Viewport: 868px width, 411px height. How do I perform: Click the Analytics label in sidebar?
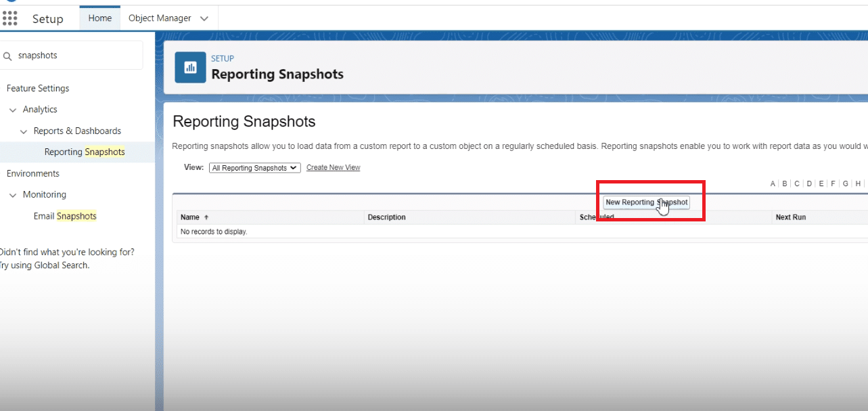tap(40, 110)
